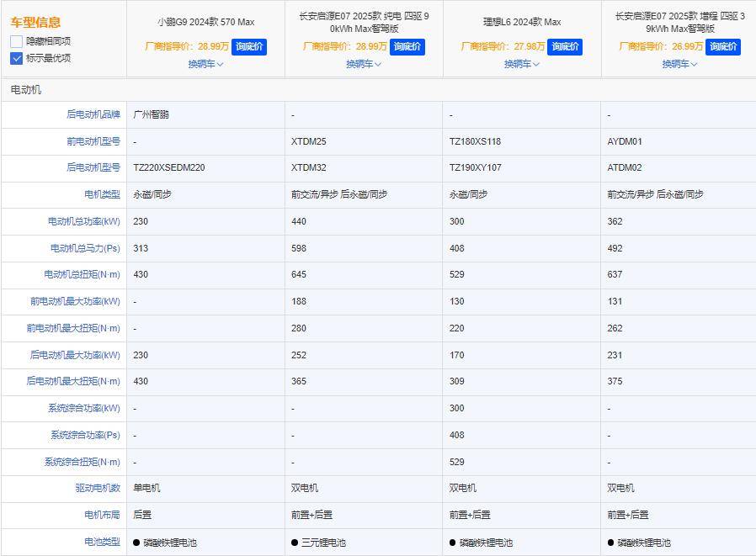Click 询底价 button for 小鹏G9

pyautogui.click(x=249, y=47)
